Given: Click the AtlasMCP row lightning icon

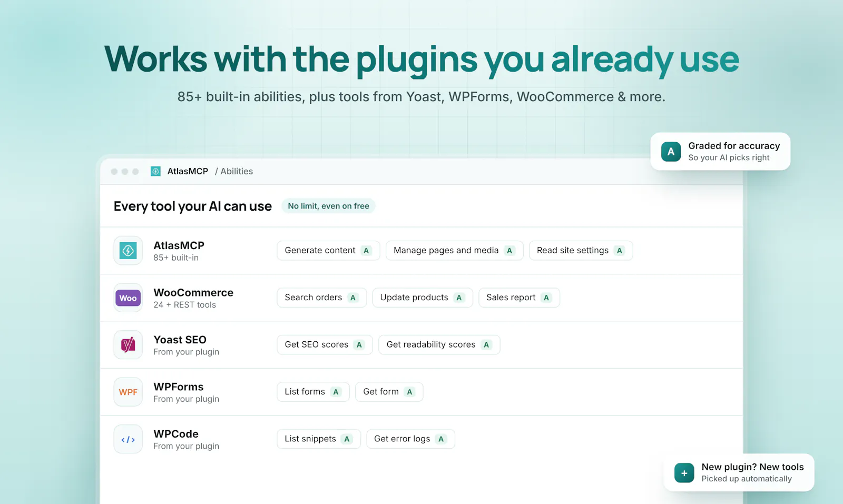Looking at the screenshot, I should pyautogui.click(x=128, y=251).
